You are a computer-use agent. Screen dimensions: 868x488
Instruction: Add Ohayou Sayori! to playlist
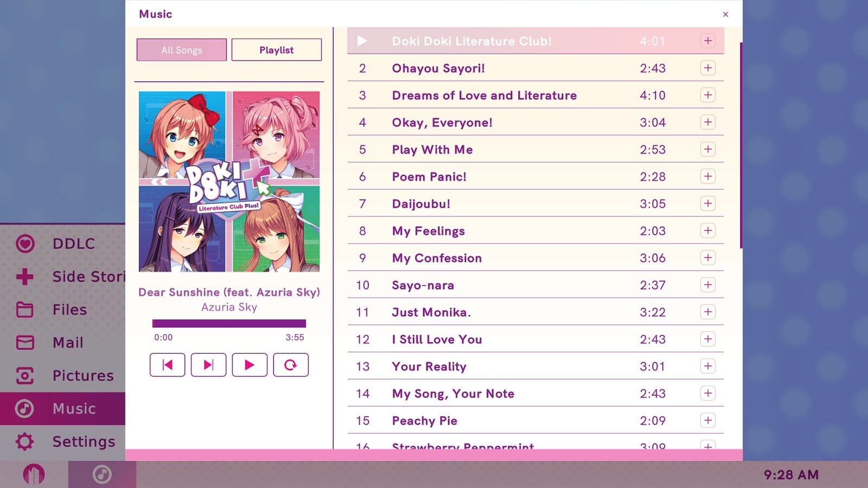(x=708, y=68)
